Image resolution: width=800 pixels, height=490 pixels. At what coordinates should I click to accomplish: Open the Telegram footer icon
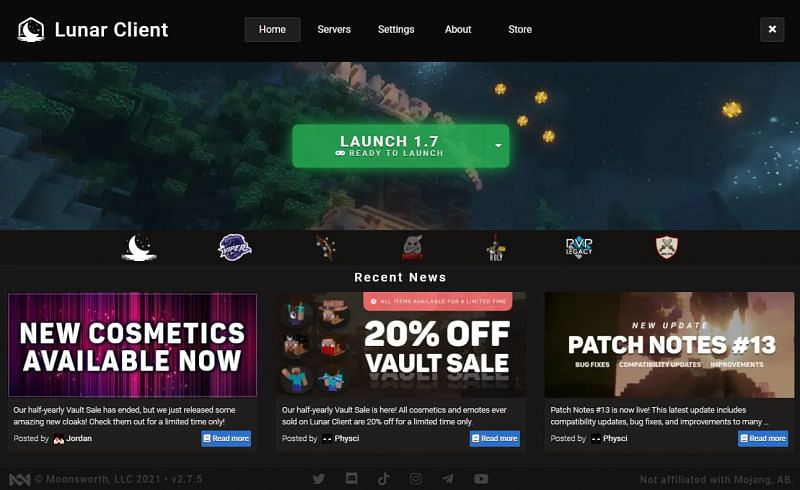point(448,479)
